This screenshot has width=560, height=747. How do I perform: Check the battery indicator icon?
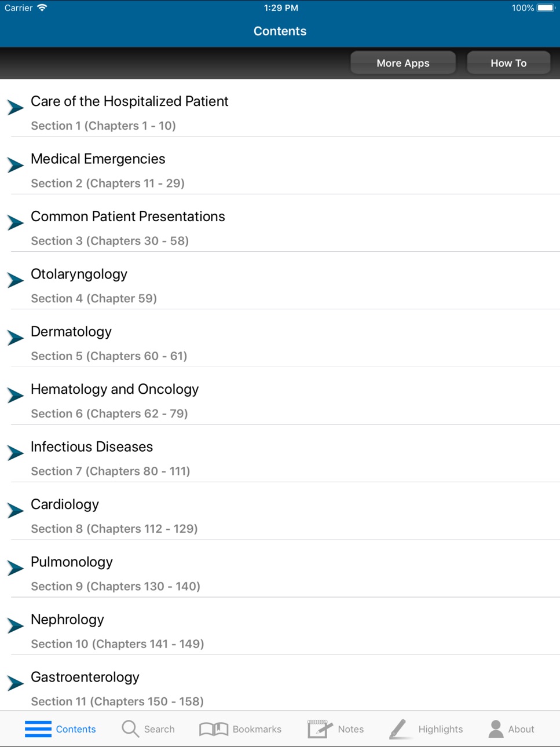[546, 8]
